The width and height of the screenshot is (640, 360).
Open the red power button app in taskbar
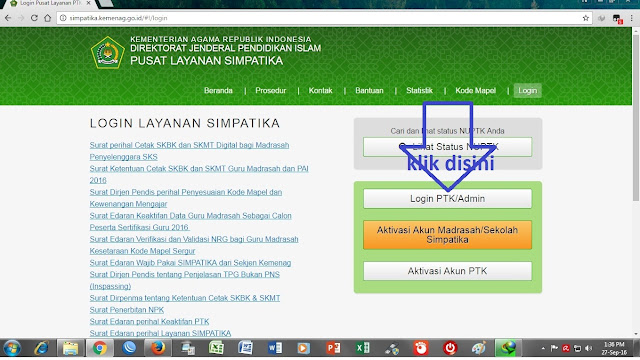[450, 348]
